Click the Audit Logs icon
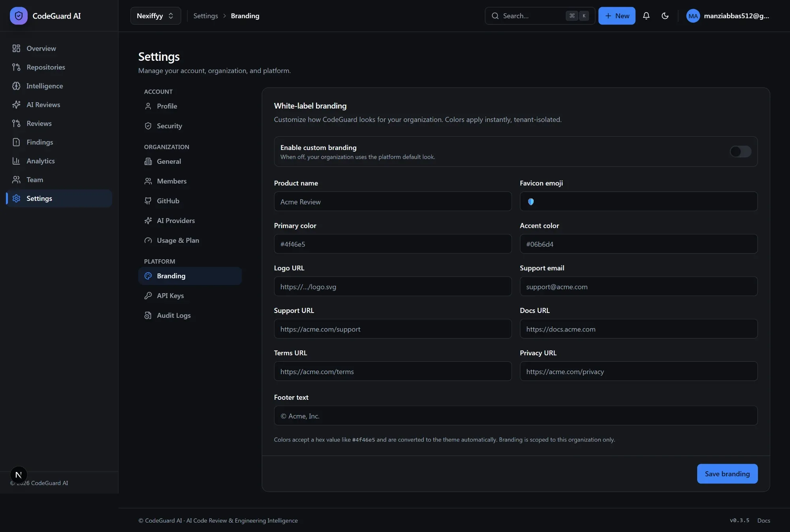This screenshot has width=790, height=532. coord(148,315)
